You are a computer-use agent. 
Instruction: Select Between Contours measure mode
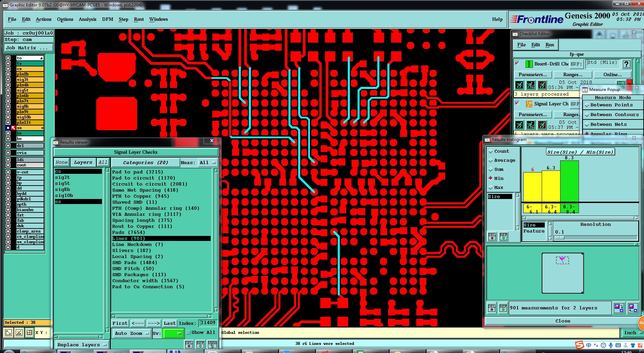pos(613,115)
